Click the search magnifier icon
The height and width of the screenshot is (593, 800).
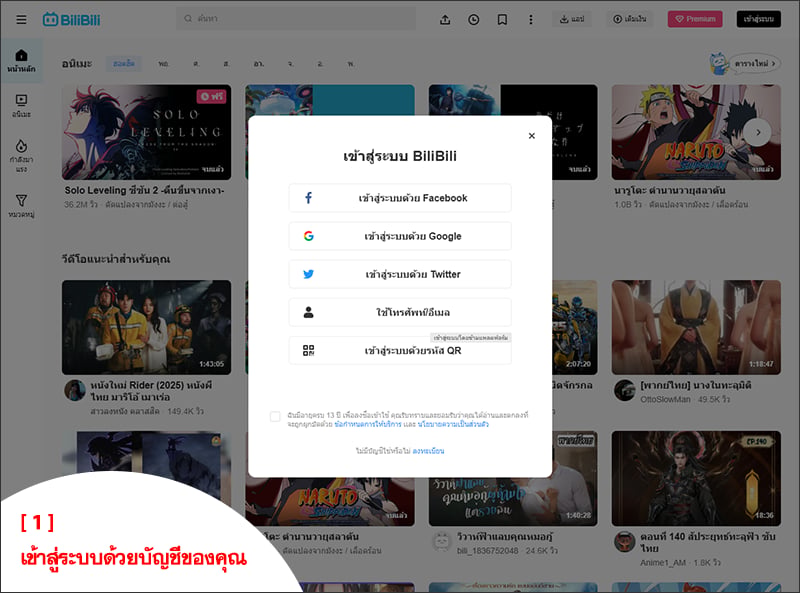[188, 18]
